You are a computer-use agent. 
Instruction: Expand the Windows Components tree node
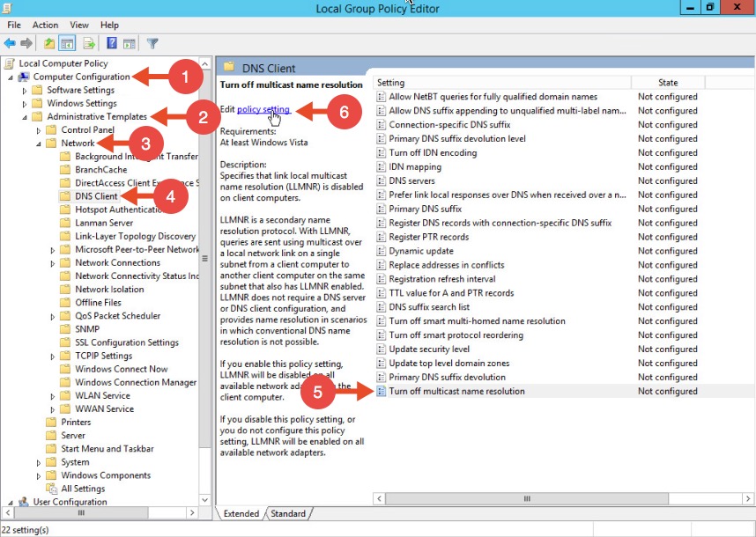pyautogui.click(x=39, y=475)
